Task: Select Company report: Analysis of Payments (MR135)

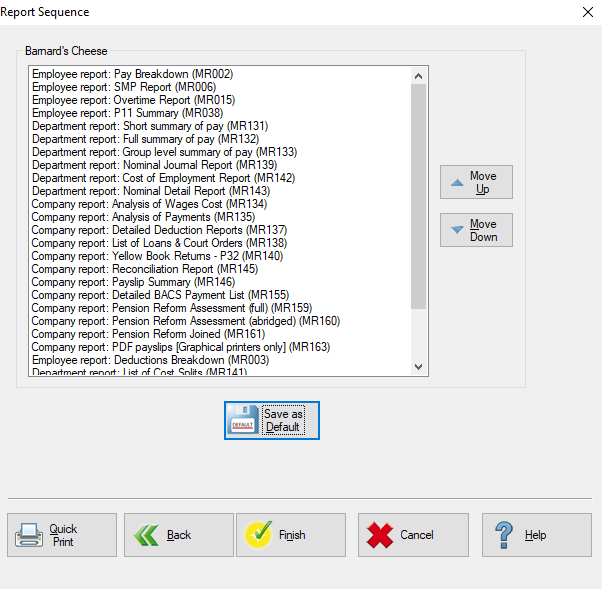Action: [x=143, y=217]
